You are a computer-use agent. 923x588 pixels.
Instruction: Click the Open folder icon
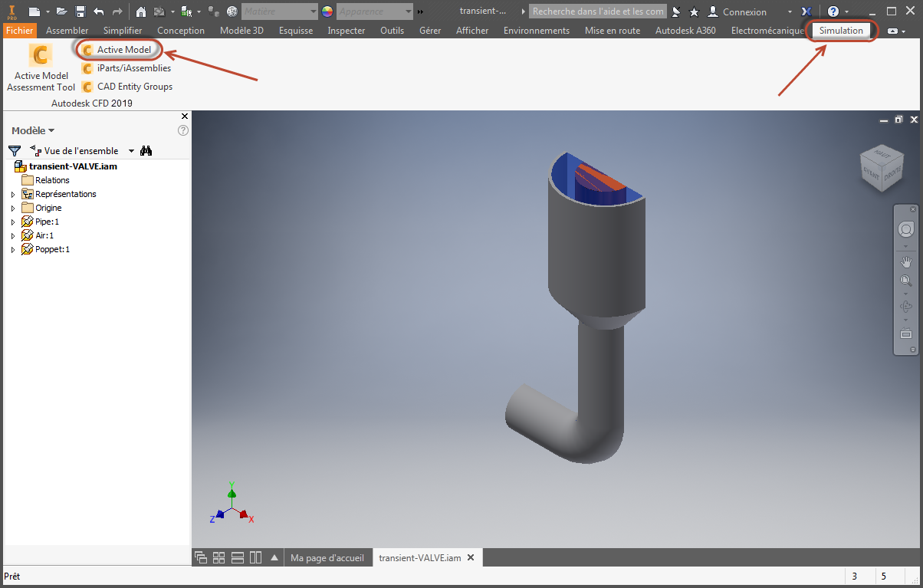point(62,11)
